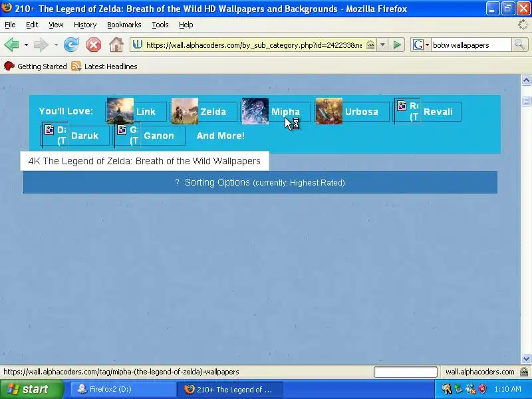Click the site icon in the address bar
The width and height of the screenshot is (532, 399).
tap(137, 45)
